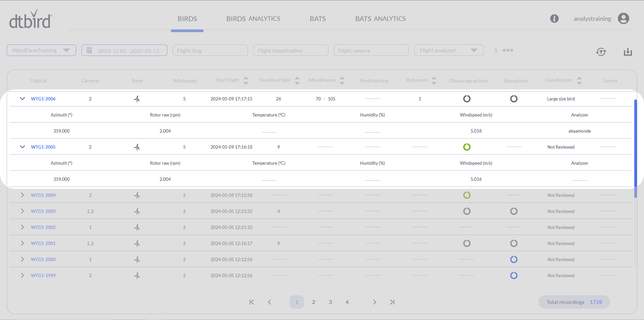
Task: Switch to the BATS tab
Action: tap(317, 19)
